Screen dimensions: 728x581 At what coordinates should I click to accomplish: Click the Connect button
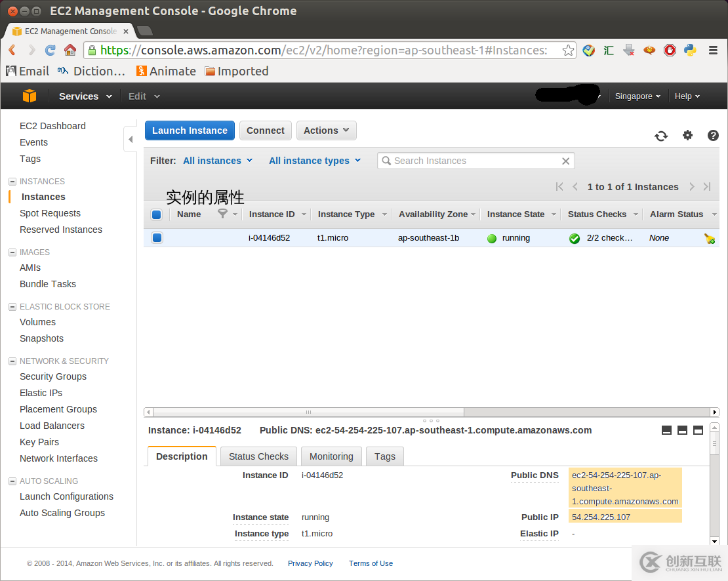265,130
